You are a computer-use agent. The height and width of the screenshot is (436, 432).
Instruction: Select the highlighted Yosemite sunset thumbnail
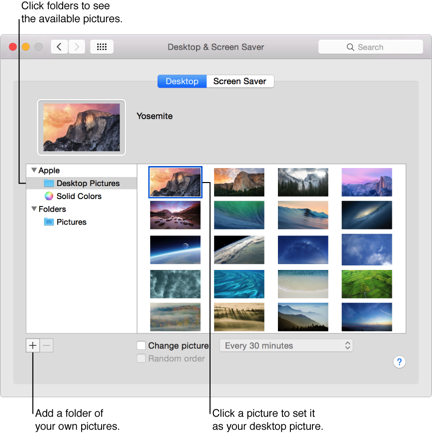point(175,182)
